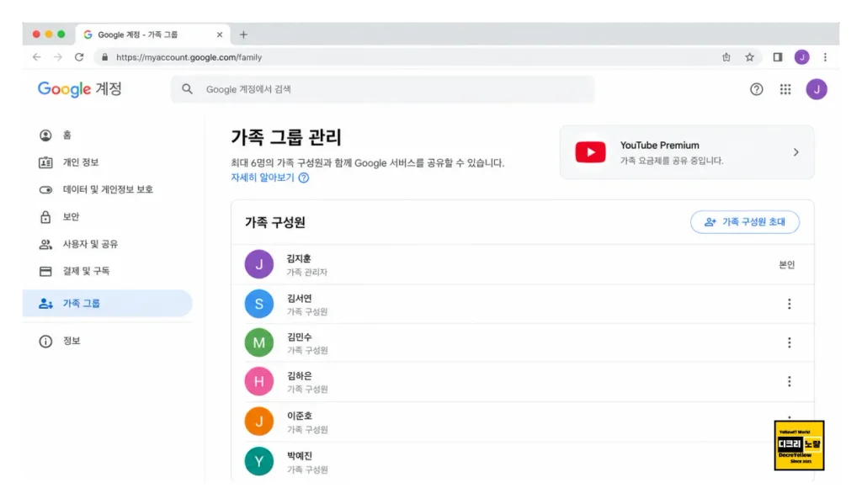Open the Google account avatar J
Screen dimensions: 862x504
click(x=817, y=89)
